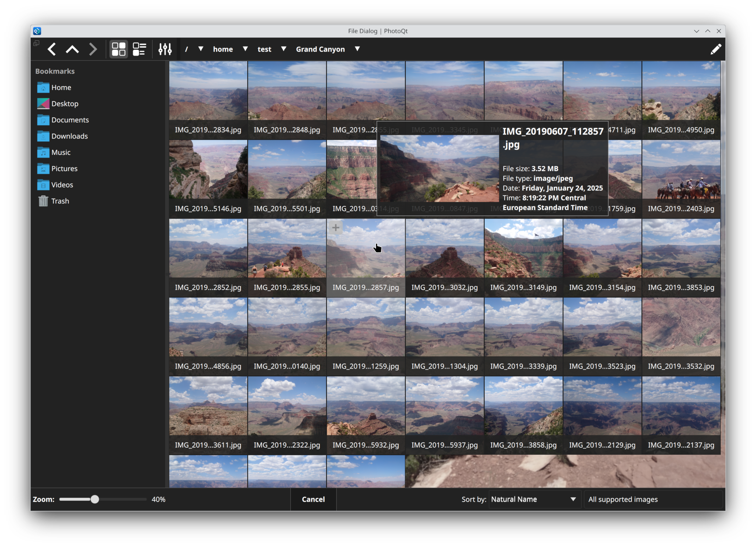The height and width of the screenshot is (547, 756).
Task: Go back to the previous folder
Action: 52,49
